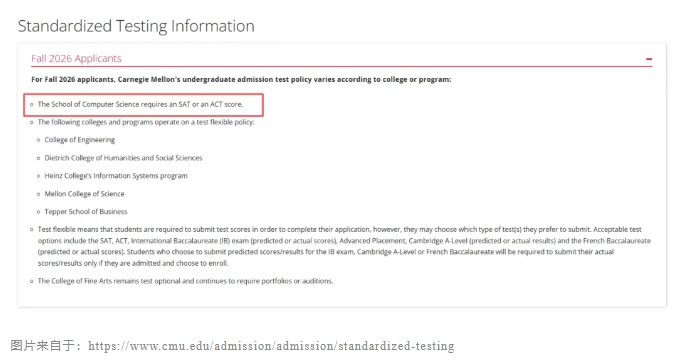Click the Mellon College of Science item
Image resolution: width=696 pixels, height=362 pixels.
(x=84, y=194)
